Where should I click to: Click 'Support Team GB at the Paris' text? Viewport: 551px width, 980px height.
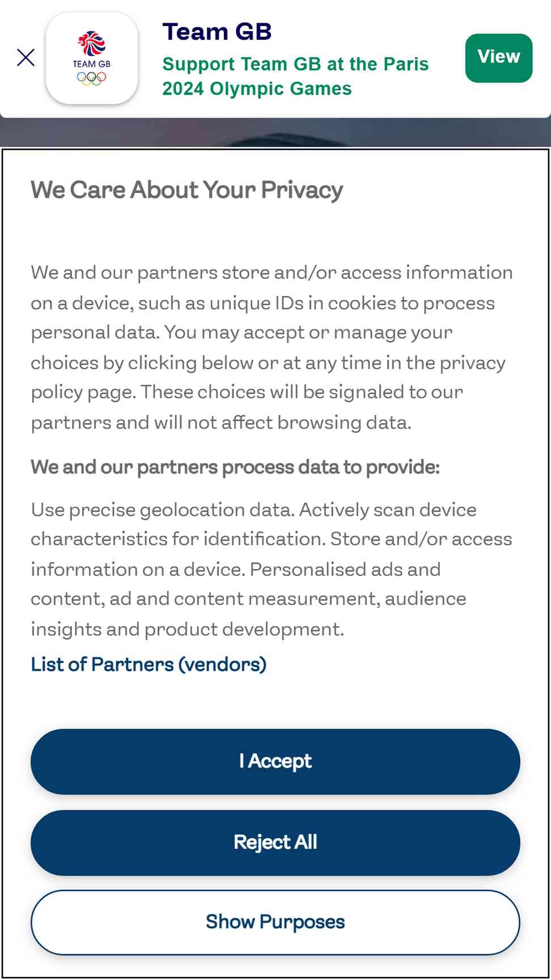[295, 64]
